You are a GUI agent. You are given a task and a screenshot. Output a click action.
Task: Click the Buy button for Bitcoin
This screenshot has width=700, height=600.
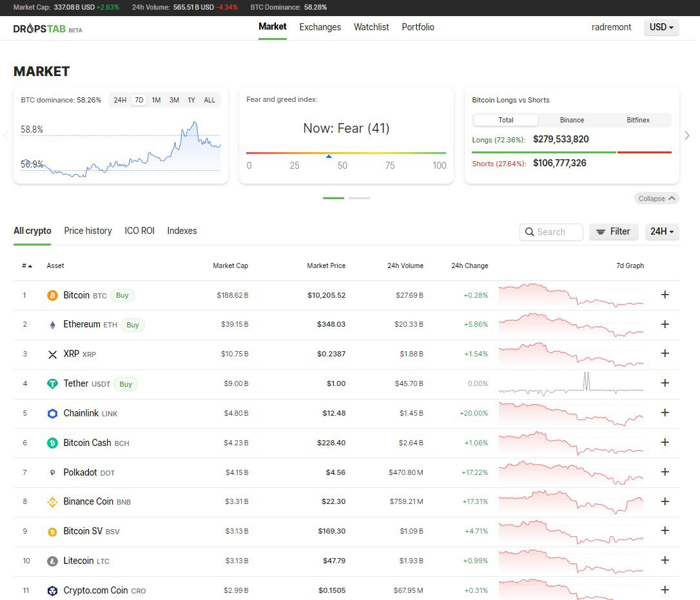[x=122, y=295]
